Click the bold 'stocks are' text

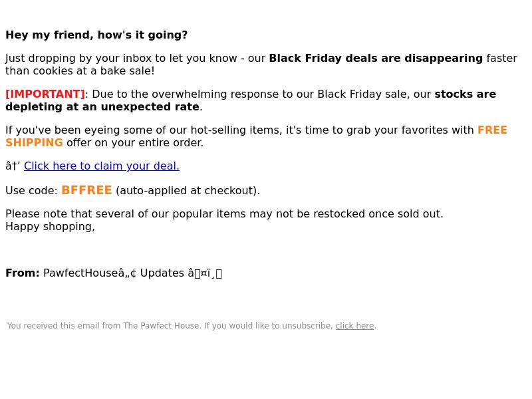point(465,94)
